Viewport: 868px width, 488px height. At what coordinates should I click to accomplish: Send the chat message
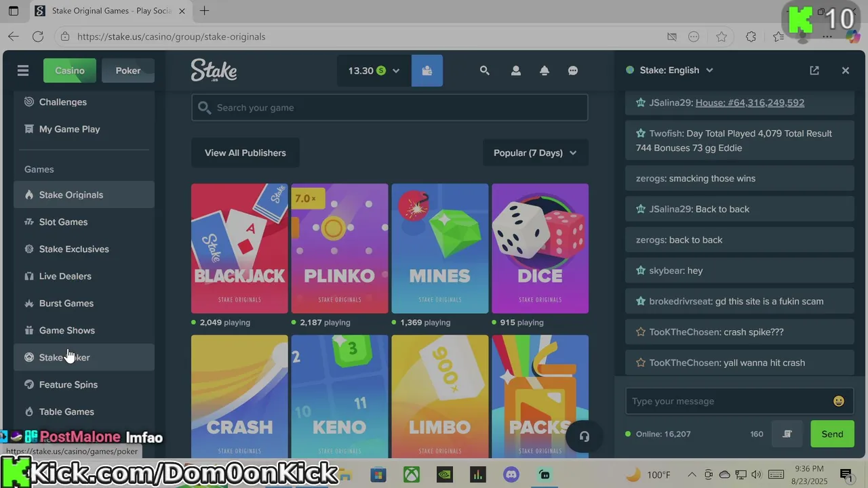coord(832,434)
